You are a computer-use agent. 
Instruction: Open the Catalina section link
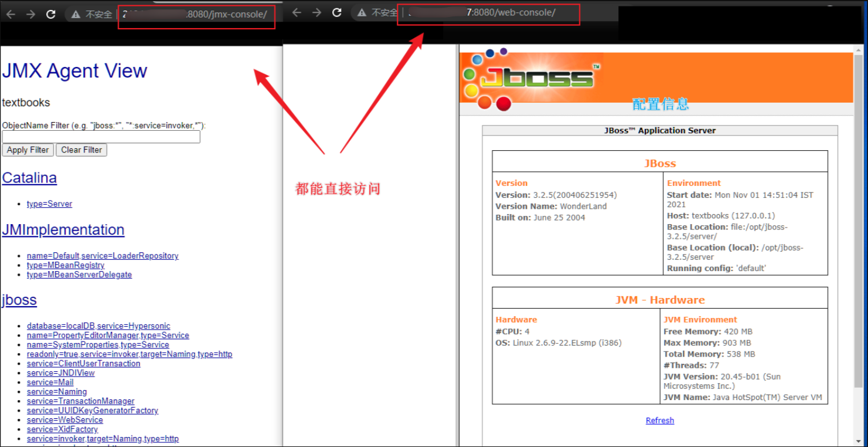[x=29, y=178]
